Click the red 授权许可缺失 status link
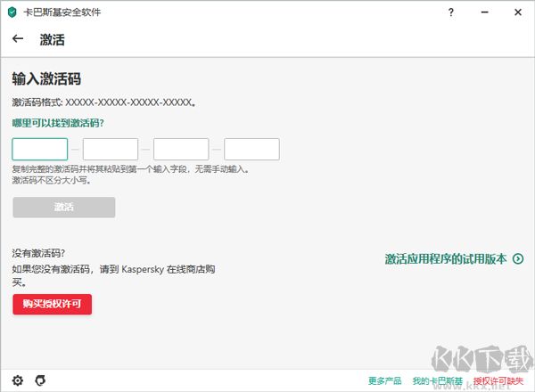 click(x=498, y=380)
